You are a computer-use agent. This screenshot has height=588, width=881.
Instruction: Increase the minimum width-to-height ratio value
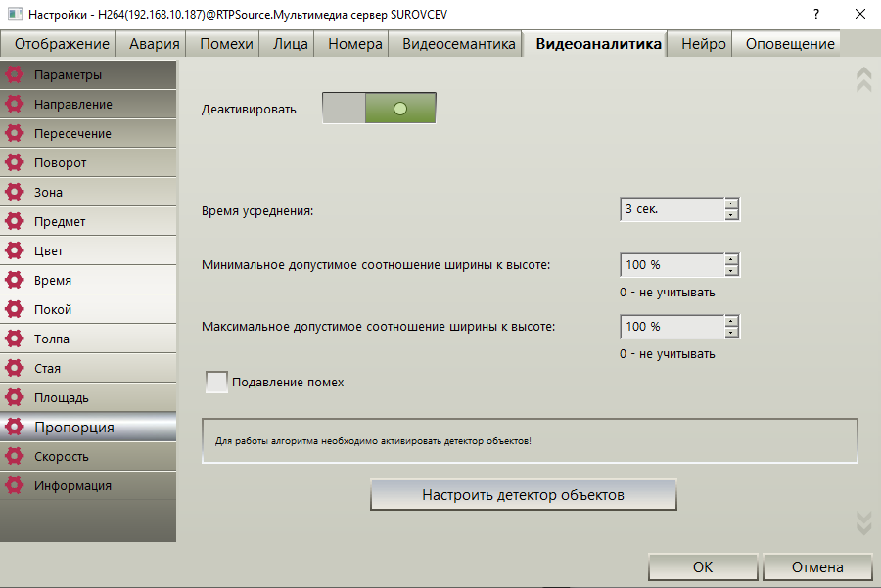point(731,259)
